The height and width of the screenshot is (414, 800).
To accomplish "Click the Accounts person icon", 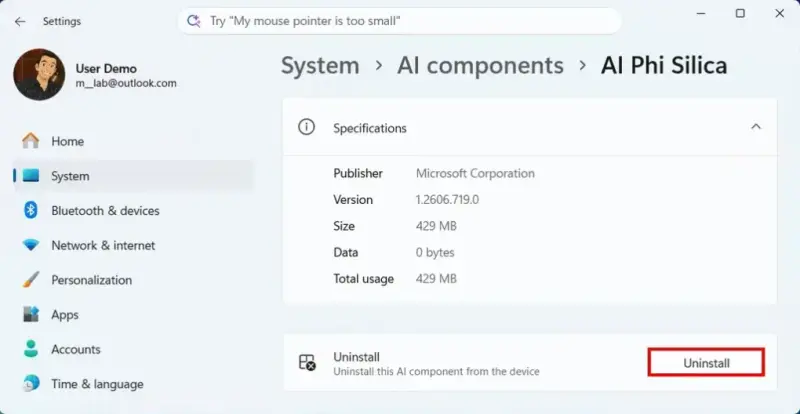I will [31, 349].
